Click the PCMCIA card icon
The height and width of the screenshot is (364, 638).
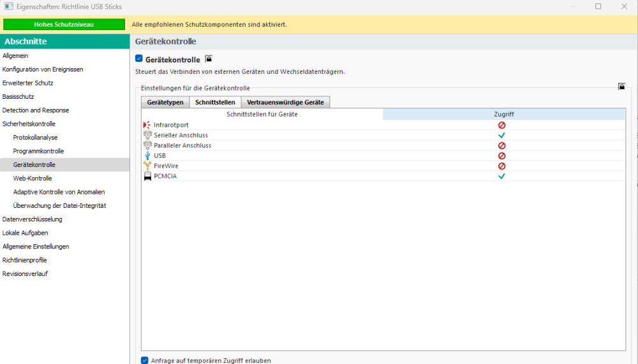point(147,176)
